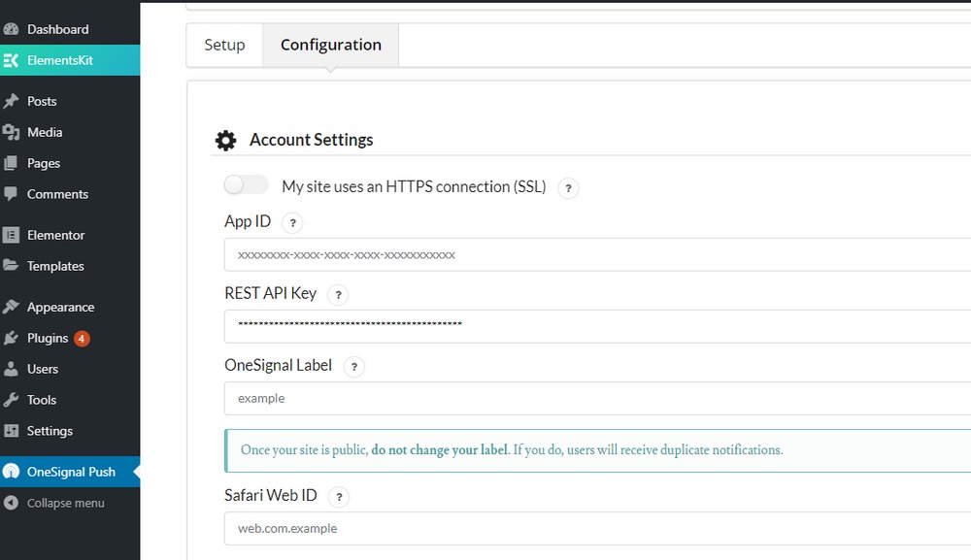Open the Media library icon
This screenshot has height=560, width=971.
(x=11, y=132)
